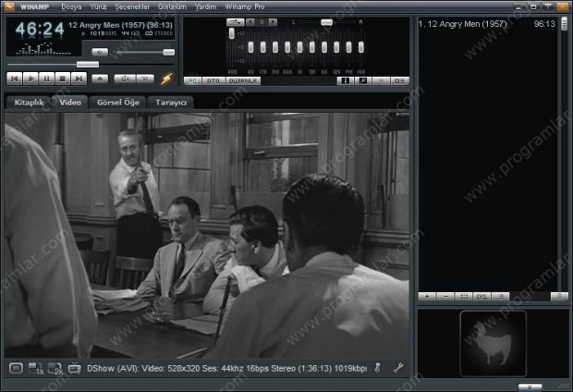Set video size to 1x
Viewport: 573px width, 392px height.
coord(36,369)
